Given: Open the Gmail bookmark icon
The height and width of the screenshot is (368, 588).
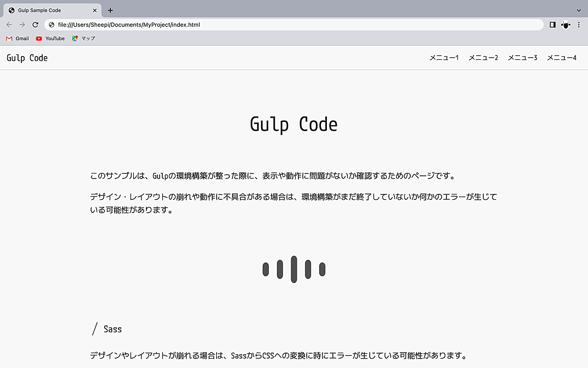Looking at the screenshot, I should tap(8, 38).
